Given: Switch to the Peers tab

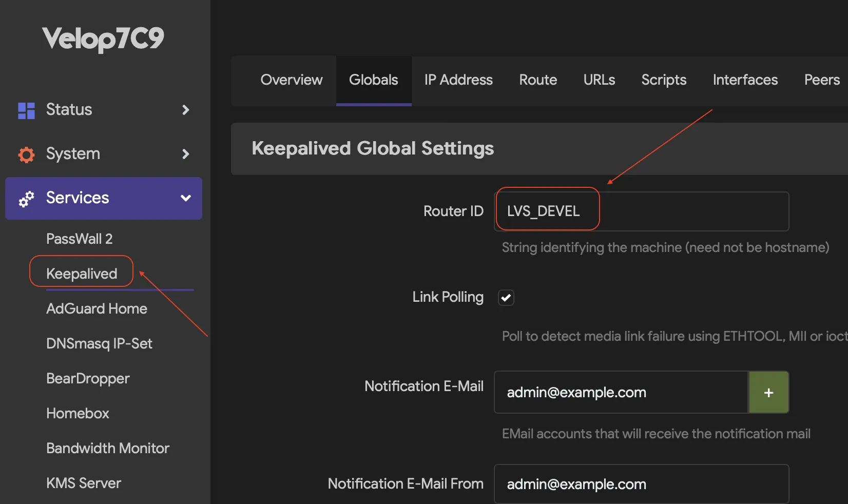Looking at the screenshot, I should click(821, 80).
